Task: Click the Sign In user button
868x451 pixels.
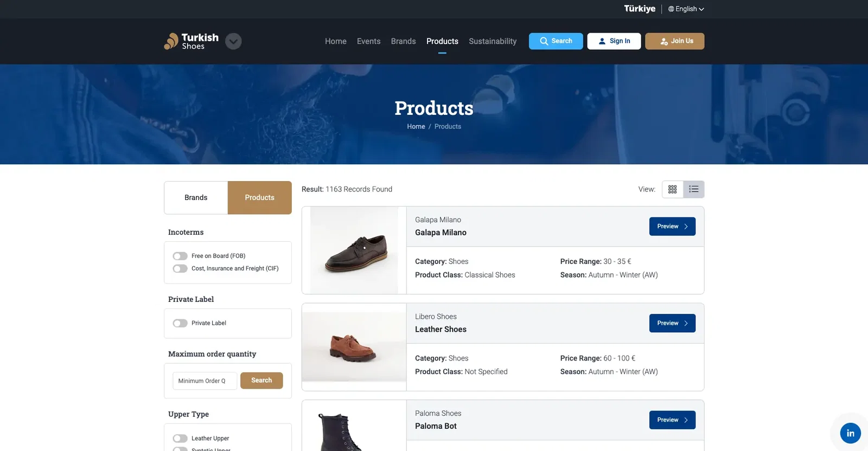Action: (x=614, y=41)
